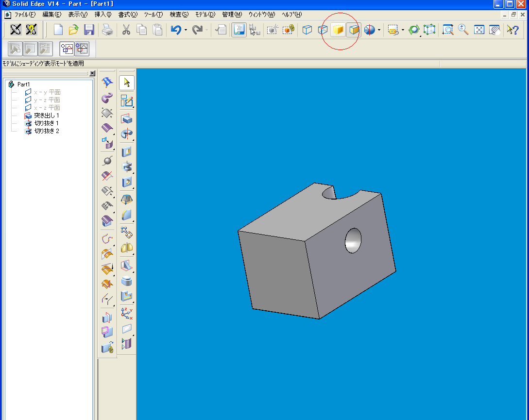Click the Cutout feature icon
The image size is (529, 420).
point(127,152)
